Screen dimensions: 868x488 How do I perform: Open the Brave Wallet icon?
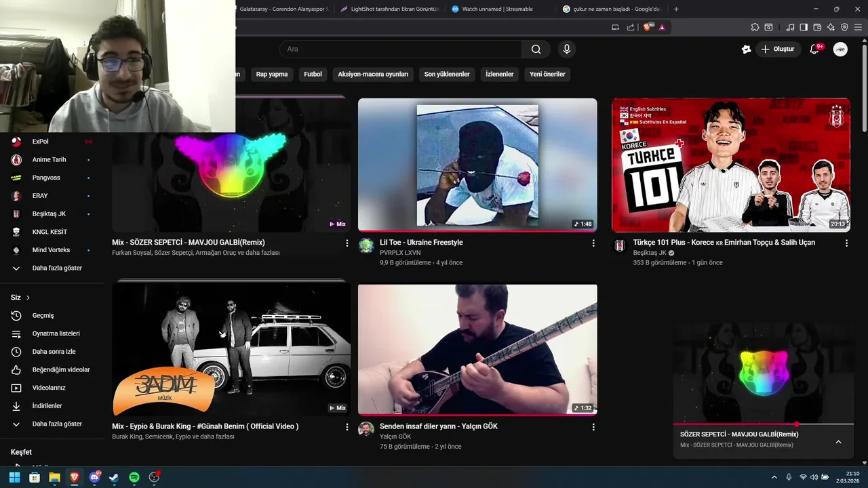point(817,27)
